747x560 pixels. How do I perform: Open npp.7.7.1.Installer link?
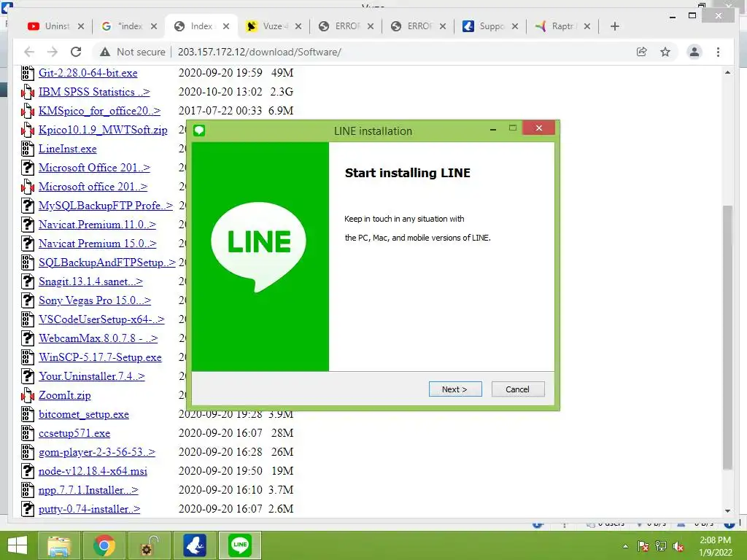coord(88,490)
